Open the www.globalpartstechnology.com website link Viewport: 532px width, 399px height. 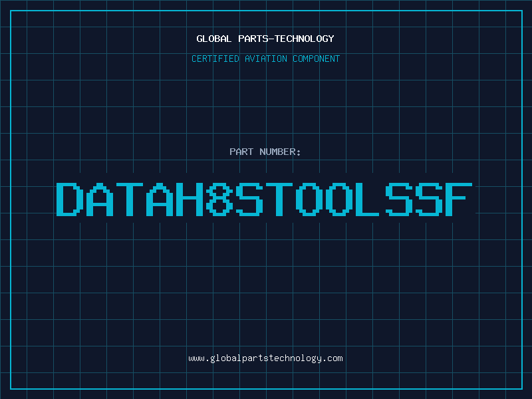pos(265,358)
